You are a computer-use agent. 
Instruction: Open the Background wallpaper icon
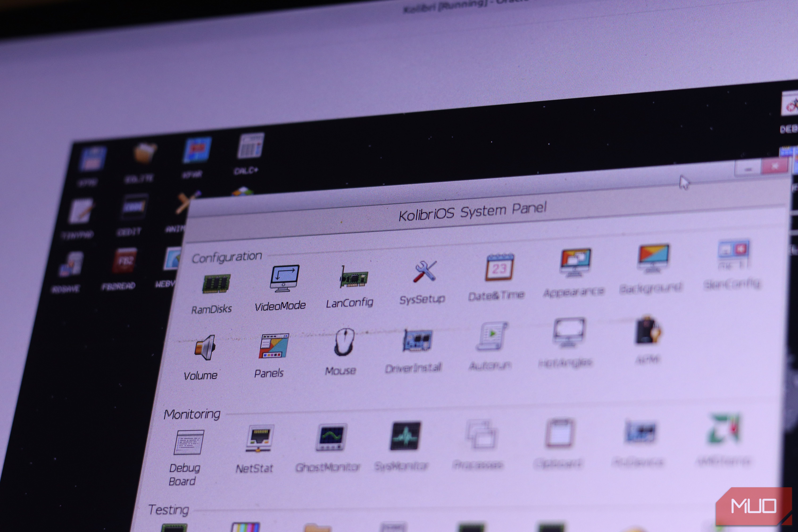[653, 259]
